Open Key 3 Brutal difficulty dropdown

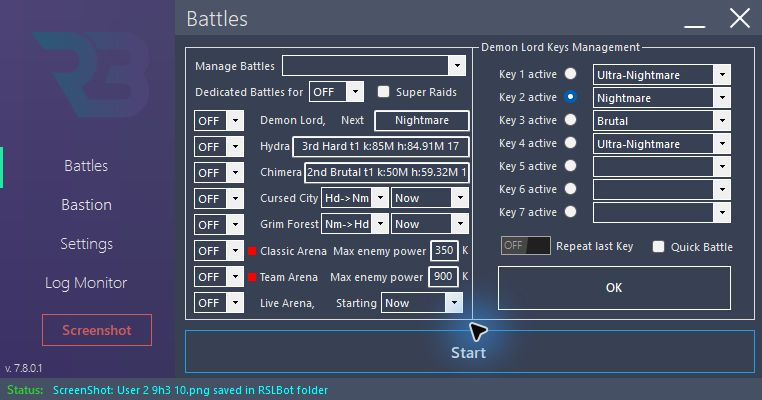[x=661, y=121]
